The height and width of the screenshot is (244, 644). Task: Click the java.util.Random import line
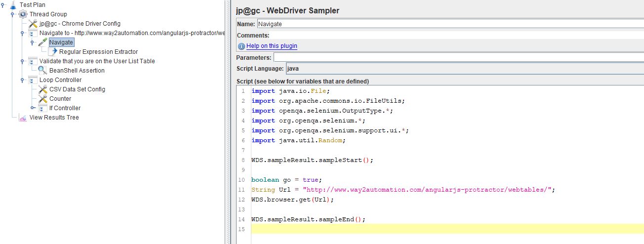click(298, 140)
